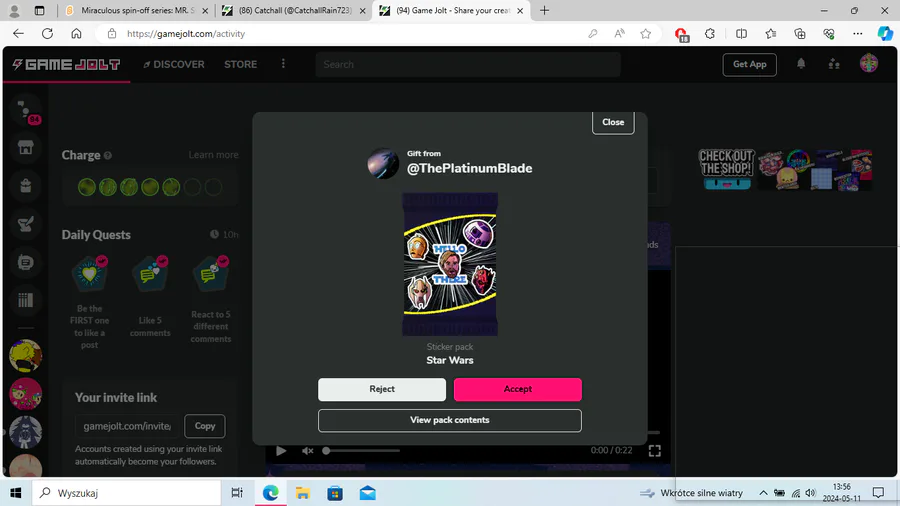This screenshot has width=900, height=506.
Task: Open the dark character community avatar
Action: pos(25,432)
